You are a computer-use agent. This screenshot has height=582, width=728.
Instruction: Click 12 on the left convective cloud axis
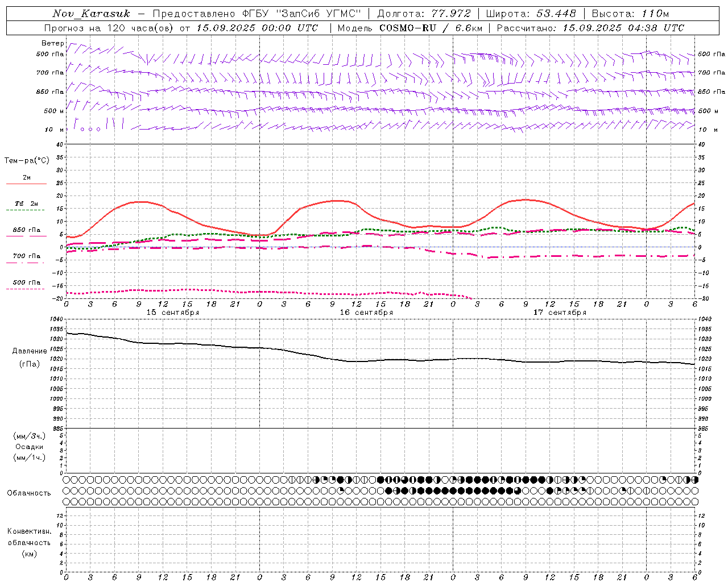[59, 516]
